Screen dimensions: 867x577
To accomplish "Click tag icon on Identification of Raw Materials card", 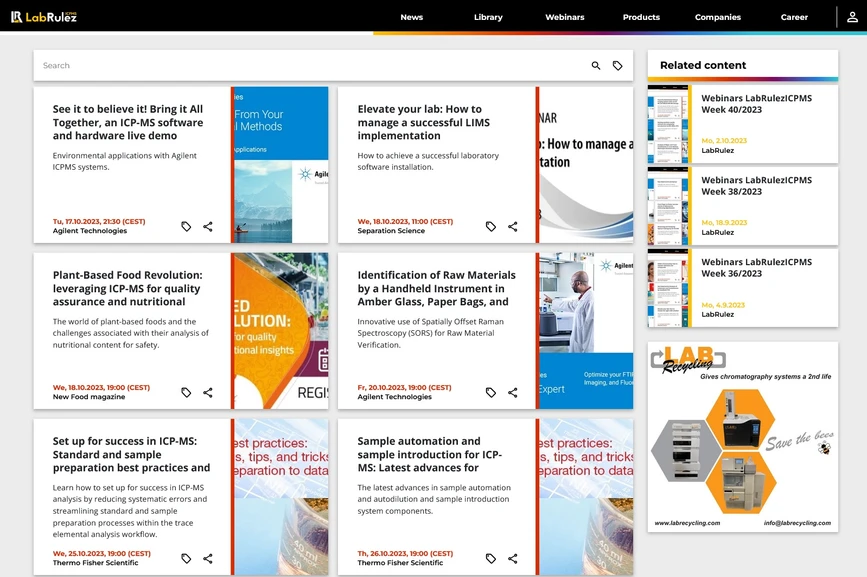I will coord(491,392).
